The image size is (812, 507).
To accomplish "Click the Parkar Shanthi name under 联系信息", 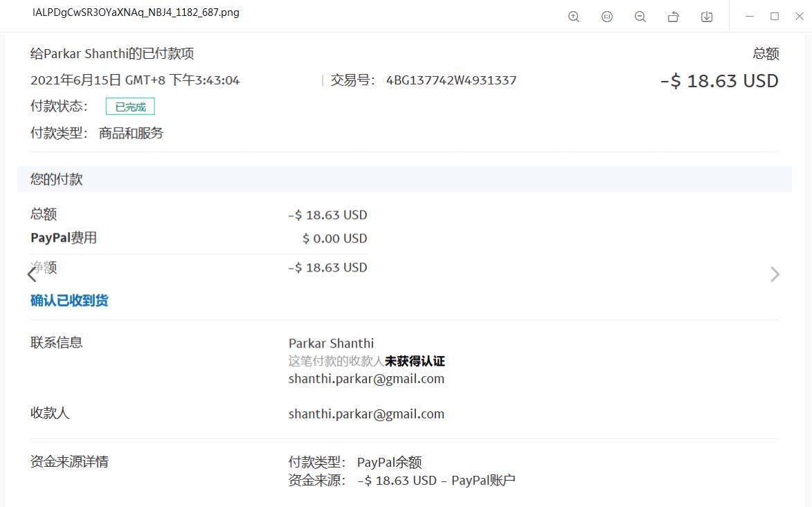I will point(331,344).
